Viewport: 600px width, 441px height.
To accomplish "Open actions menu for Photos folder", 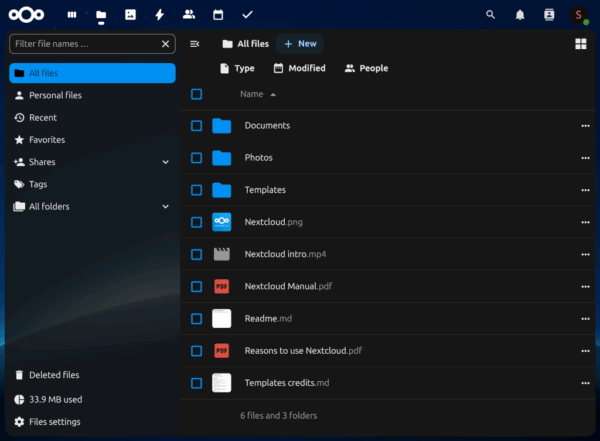I will [585, 158].
